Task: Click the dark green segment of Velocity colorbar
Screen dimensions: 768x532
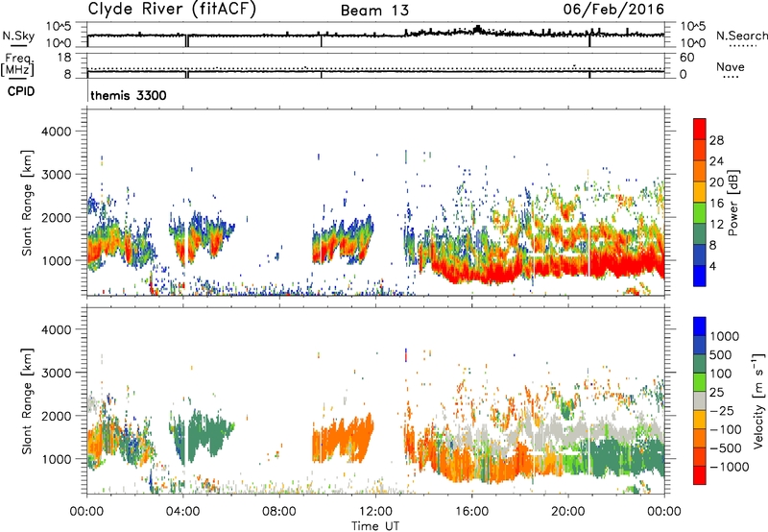Action: (700, 364)
